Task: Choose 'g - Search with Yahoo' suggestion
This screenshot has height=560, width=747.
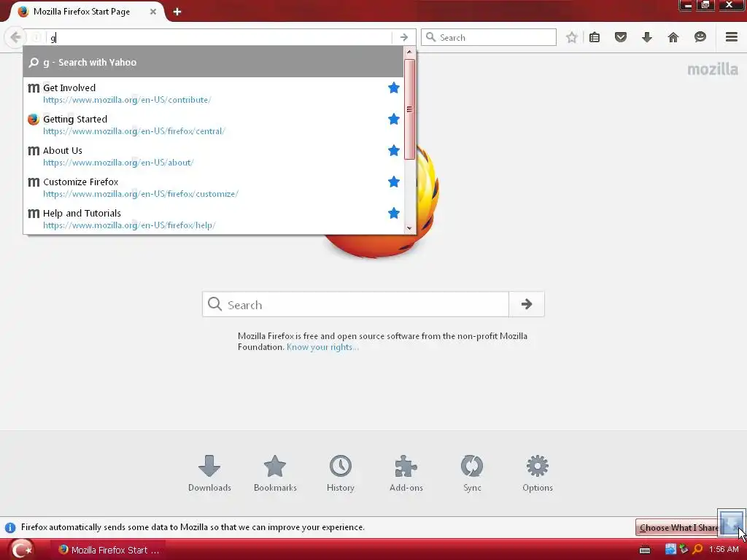Action: point(213,62)
